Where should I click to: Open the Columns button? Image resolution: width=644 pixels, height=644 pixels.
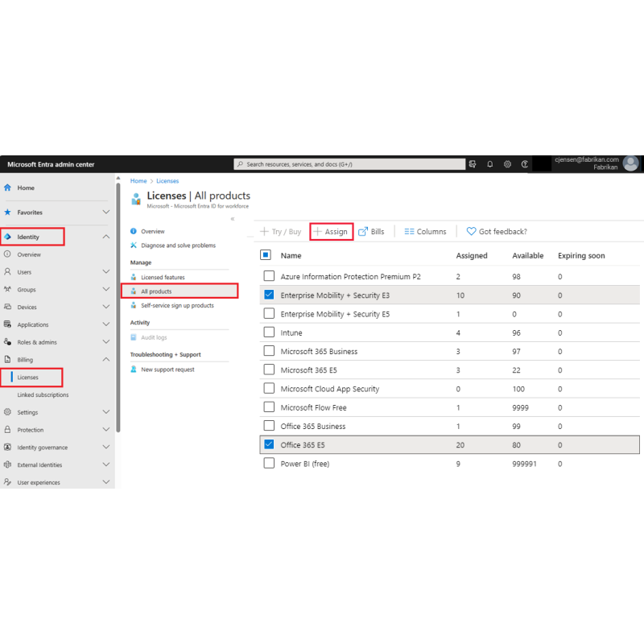(425, 232)
